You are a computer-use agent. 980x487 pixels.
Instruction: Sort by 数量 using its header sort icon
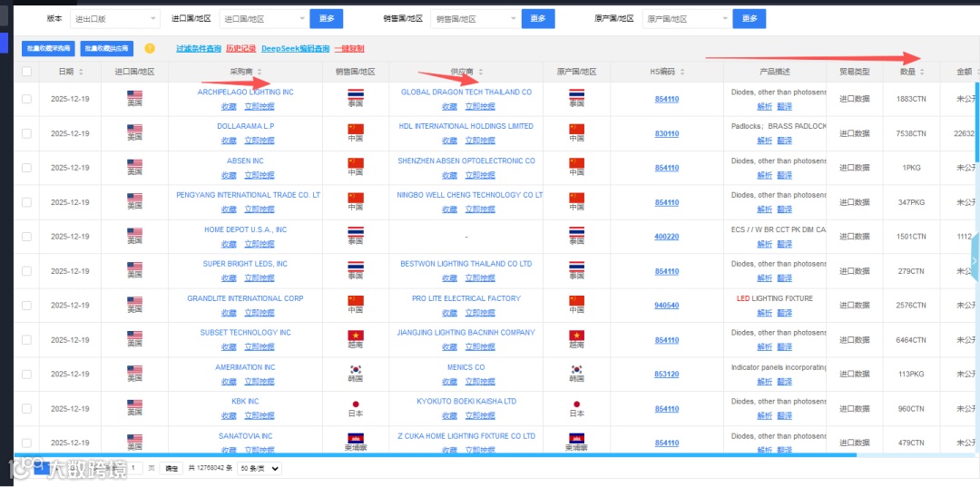coord(922,72)
